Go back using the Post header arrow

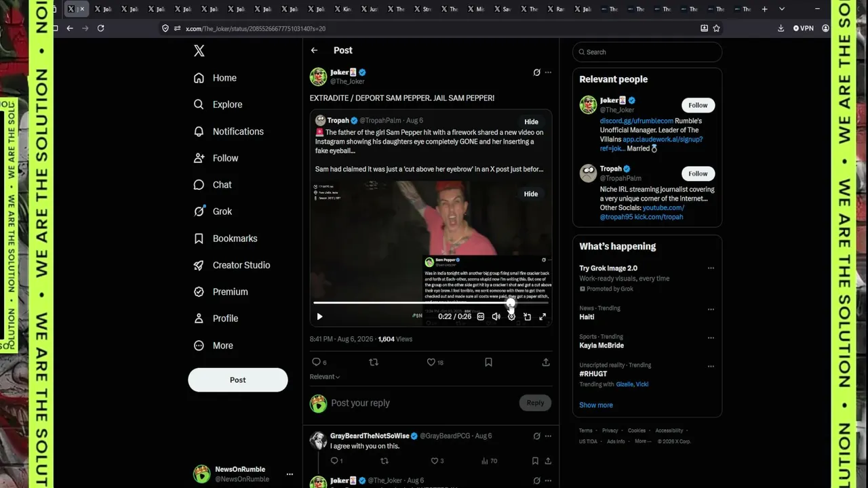314,50
